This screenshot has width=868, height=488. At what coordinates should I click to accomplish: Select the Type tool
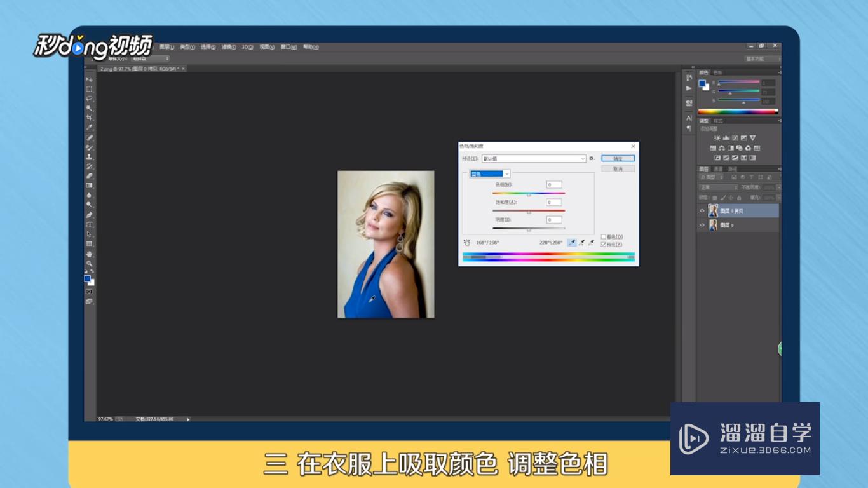tap(90, 224)
